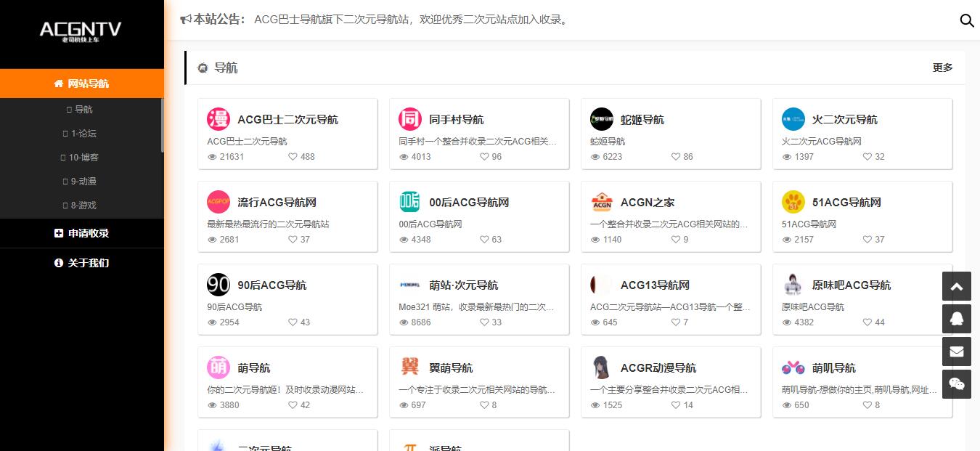Click the ACGN之家 house icon

click(x=602, y=202)
